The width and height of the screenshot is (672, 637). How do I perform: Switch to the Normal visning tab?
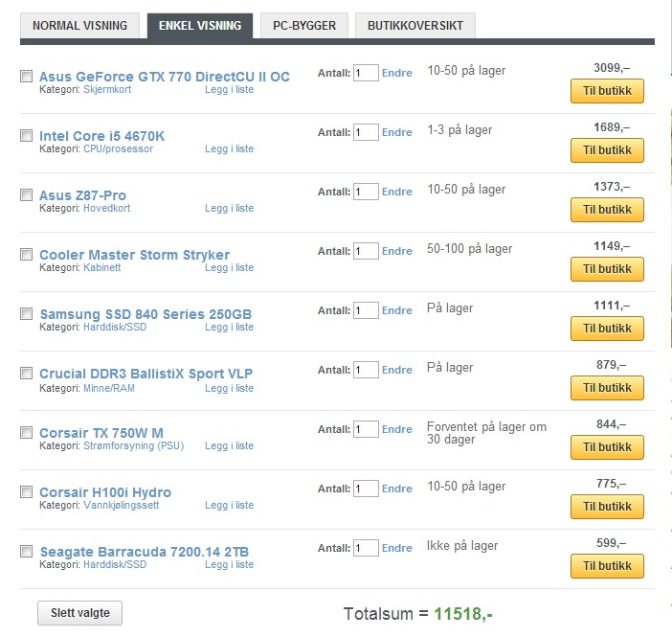(79, 26)
